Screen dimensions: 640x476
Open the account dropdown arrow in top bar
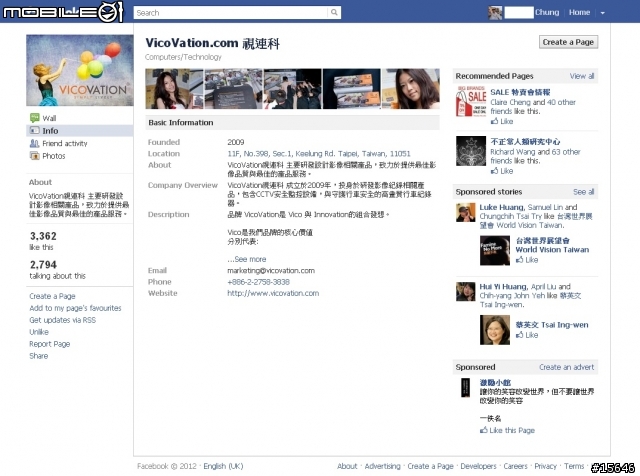pos(602,13)
